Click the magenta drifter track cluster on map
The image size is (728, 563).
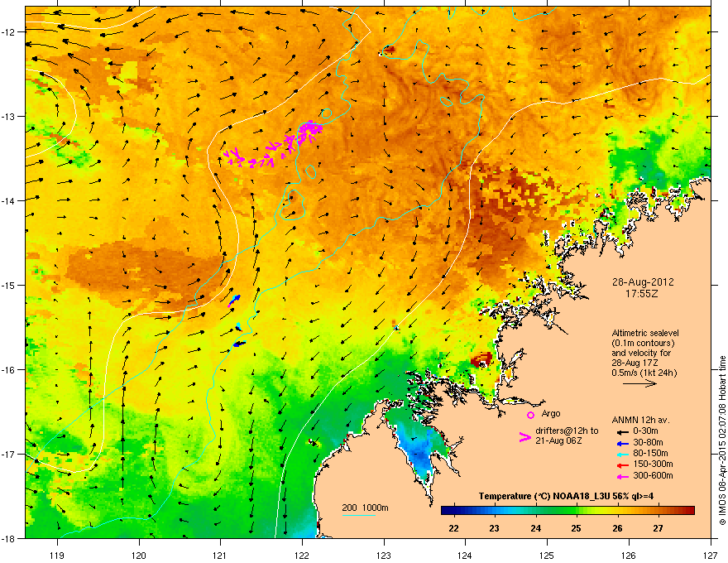[273, 144]
